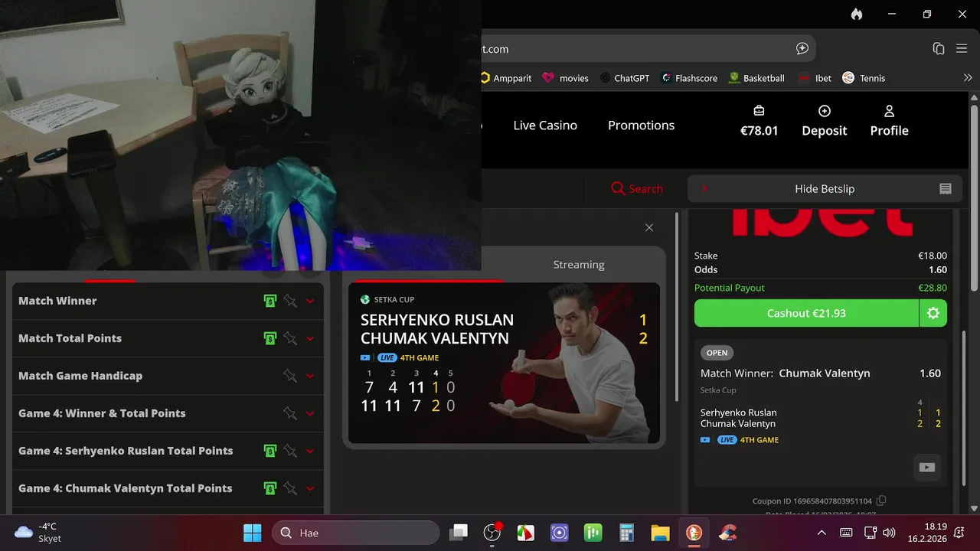Open Duck.ai chat icon in address bar
Viewport: 980px width, 551px height.
click(802, 48)
